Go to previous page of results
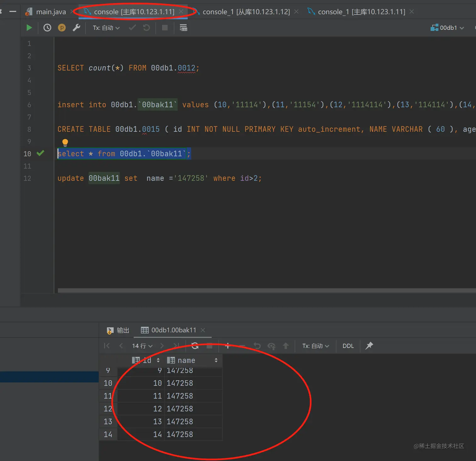476x461 pixels. [x=121, y=346]
